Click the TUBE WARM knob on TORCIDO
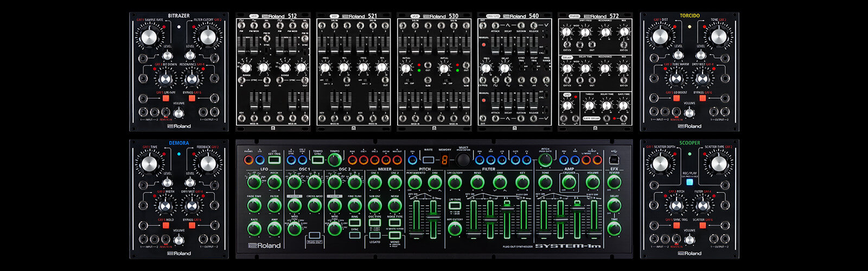The width and height of the screenshot is (868, 271). [x=676, y=79]
